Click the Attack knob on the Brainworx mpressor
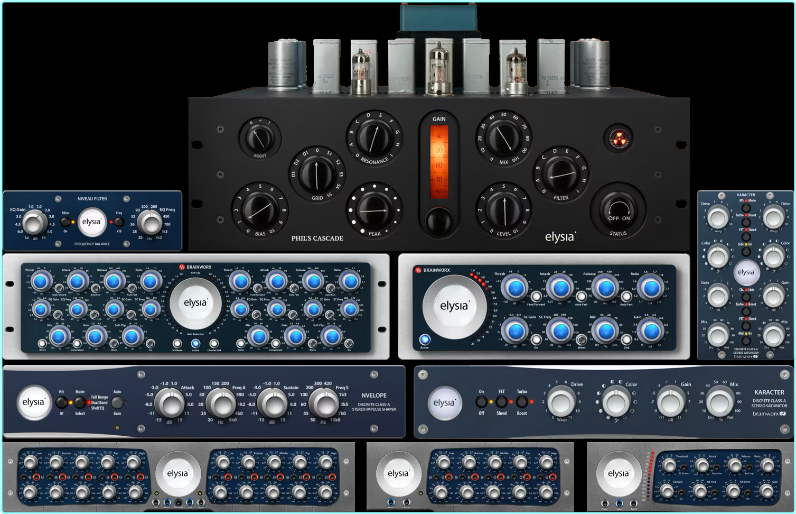The width and height of the screenshot is (796, 514). (x=560, y=288)
